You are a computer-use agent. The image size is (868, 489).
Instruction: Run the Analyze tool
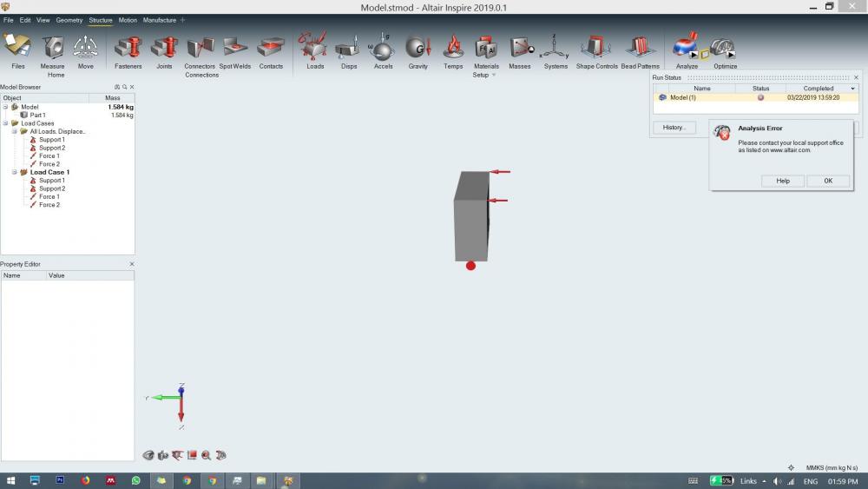tap(684, 47)
